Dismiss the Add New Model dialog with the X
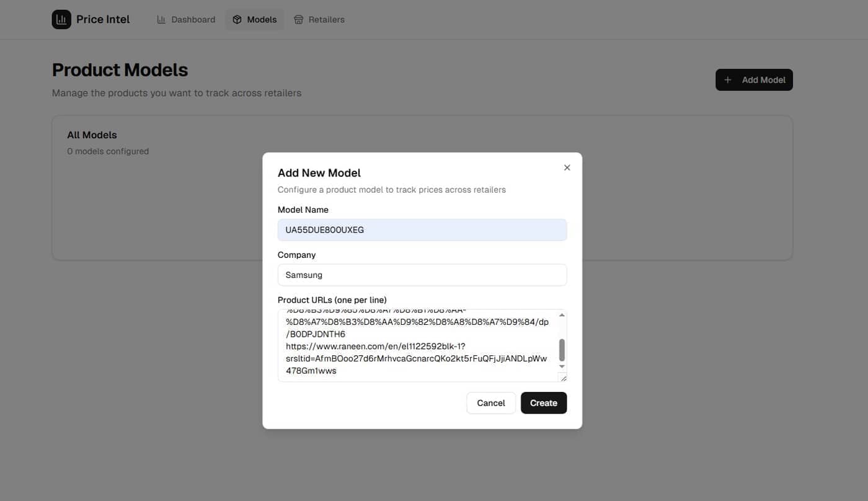The width and height of the screenshot is (868, 501). [567, 167]
